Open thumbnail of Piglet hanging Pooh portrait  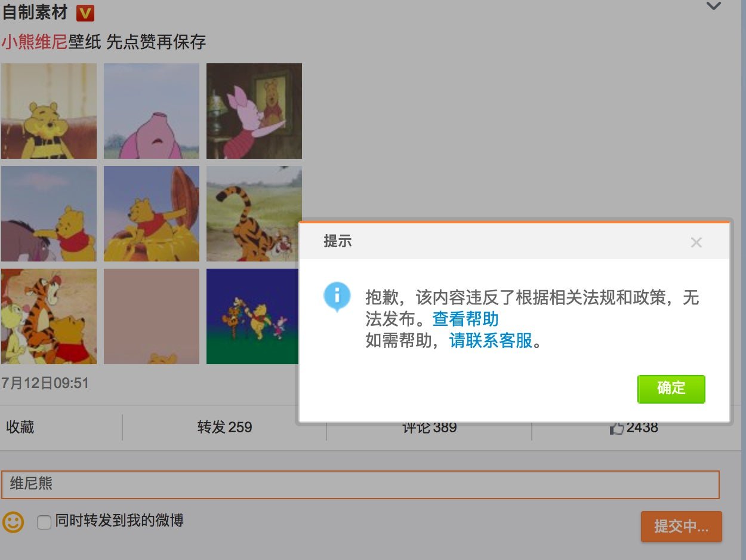(254, 111)
